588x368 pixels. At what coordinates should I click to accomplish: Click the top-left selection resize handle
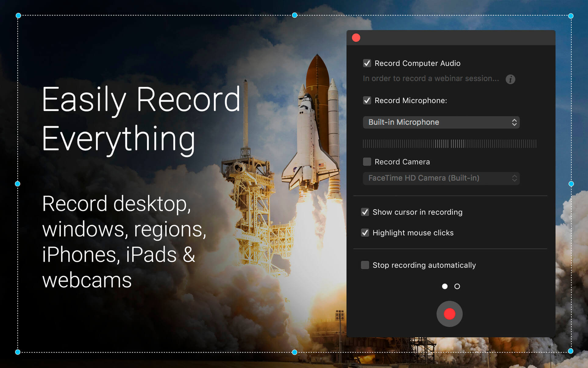pos(18,16)
